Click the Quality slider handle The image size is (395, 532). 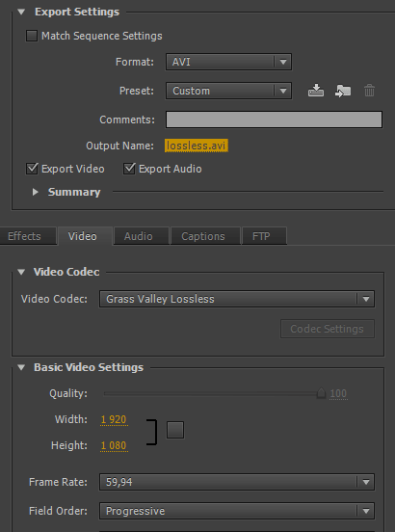click(x=321, y=393)
